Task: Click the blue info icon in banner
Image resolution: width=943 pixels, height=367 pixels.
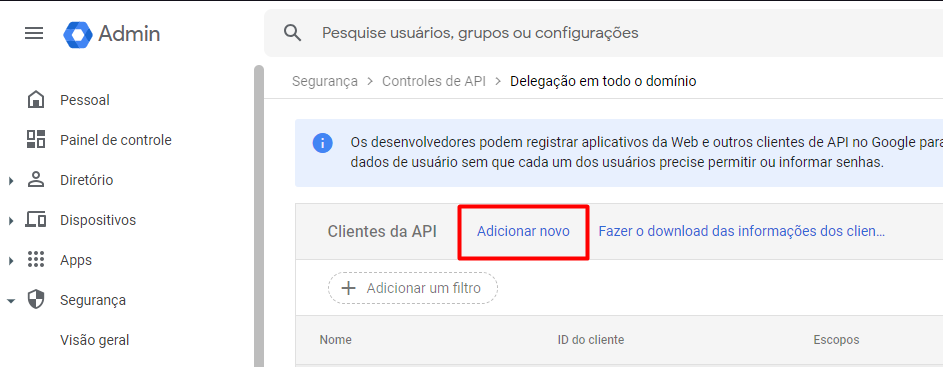Action: 322,143
